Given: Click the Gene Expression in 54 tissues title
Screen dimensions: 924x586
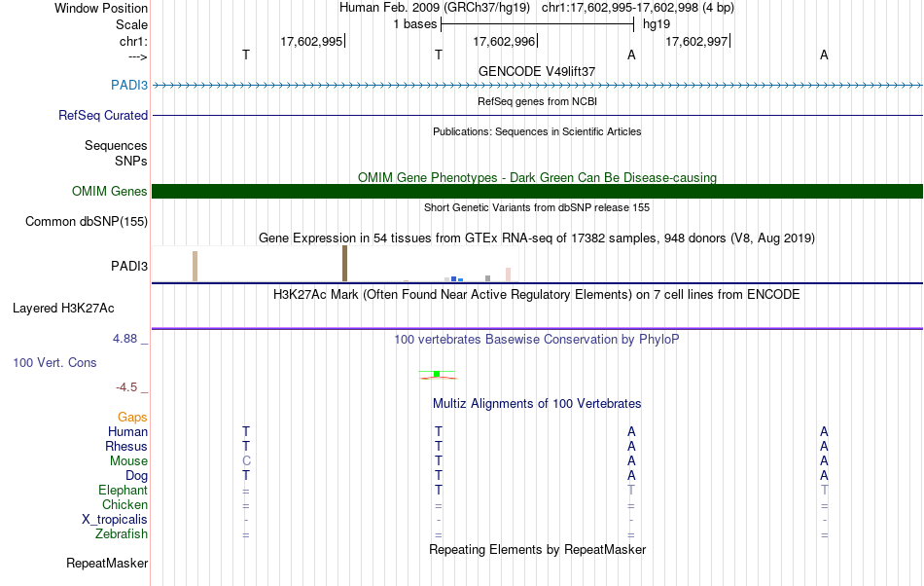Looking at the screenshot, I should coord(537,238).
